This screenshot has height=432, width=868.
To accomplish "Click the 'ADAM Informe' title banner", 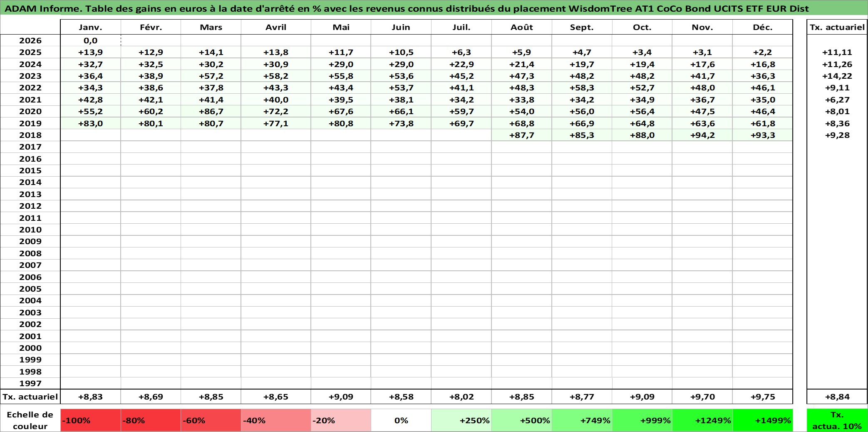I will 434,8.
